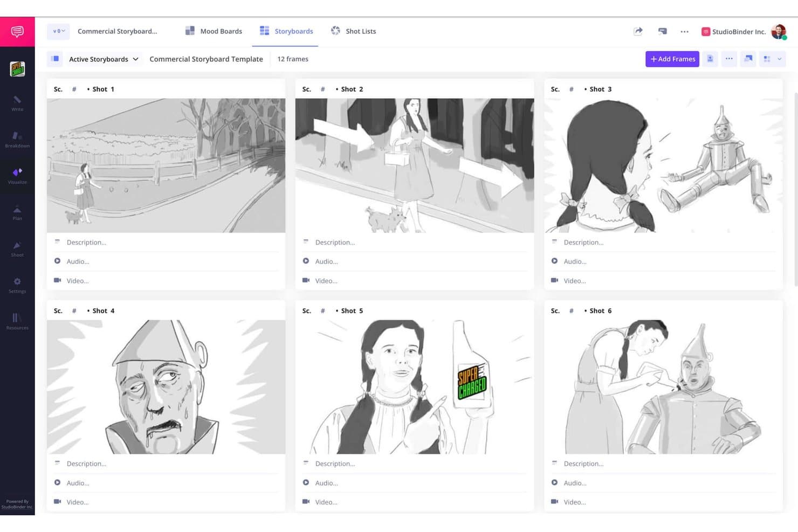Switch to the Mood Boards tab
Viewport: 798px width, 532px height.
[214, 31]
